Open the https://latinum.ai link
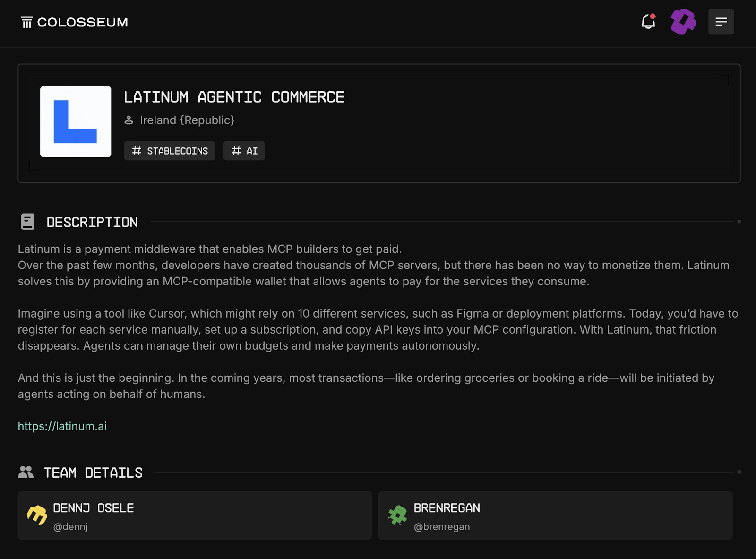This screenshot has width=756, height=559. 62,426
